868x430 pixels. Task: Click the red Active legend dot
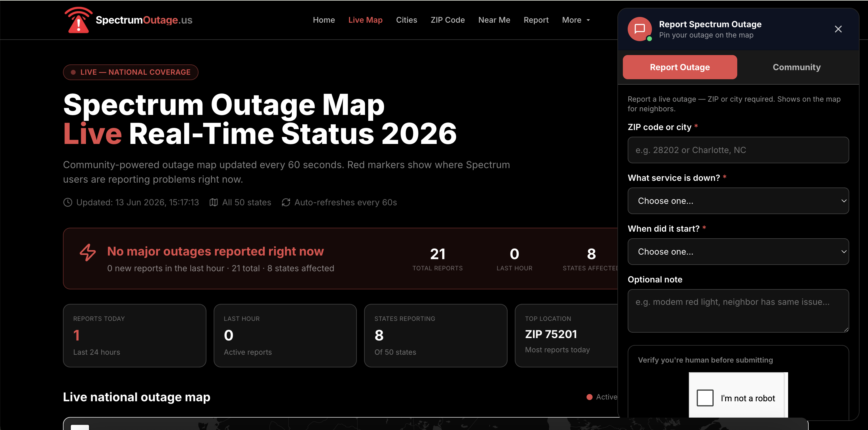click(x=589, y=397)
